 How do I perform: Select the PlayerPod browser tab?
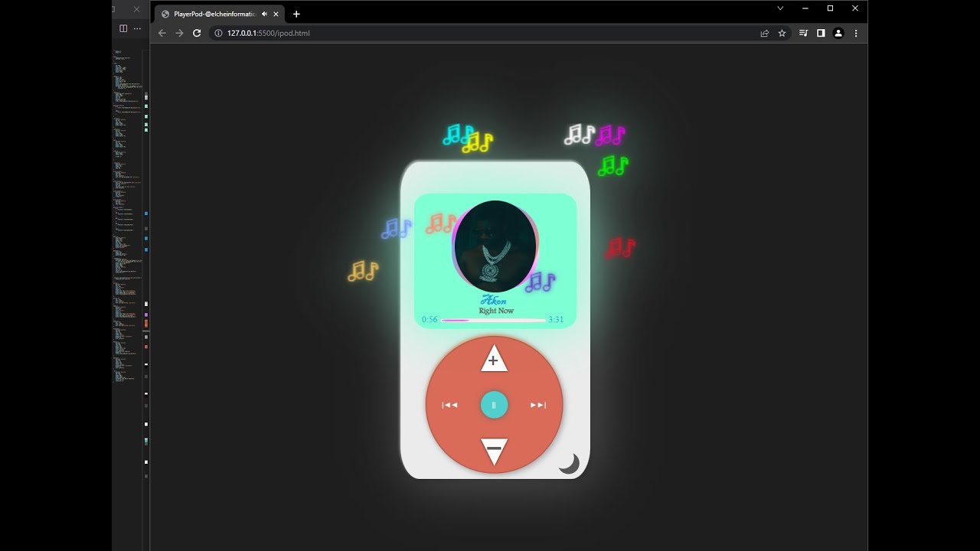tap(220, 14)
